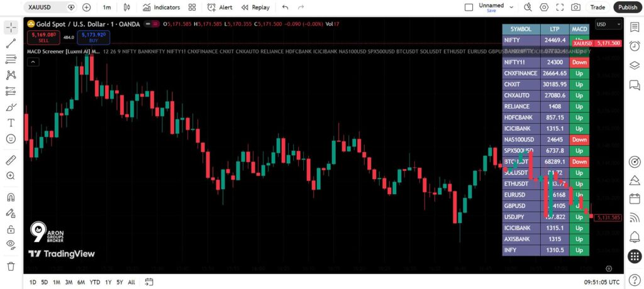Open the Fibonacci retracement tools

(11, 59)
